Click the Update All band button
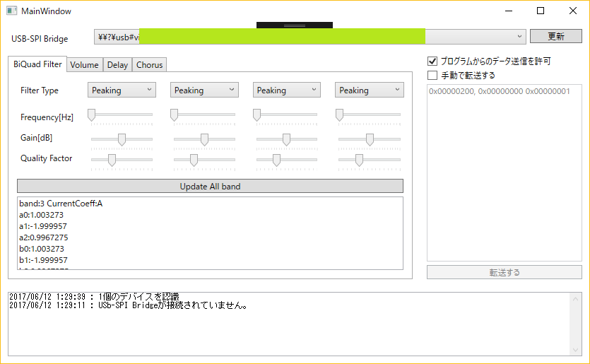Screen dimensions: 590x364 pyautogui.click(x=210, y=187)
